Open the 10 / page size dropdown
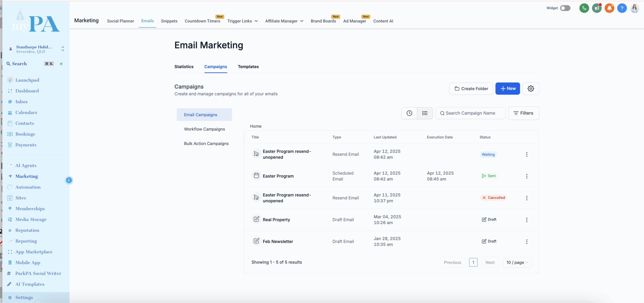 pyautogui.click(x=517, y=262)
